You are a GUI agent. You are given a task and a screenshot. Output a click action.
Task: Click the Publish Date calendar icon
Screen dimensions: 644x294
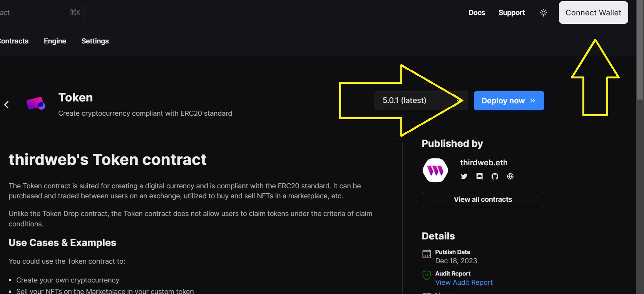pyautogui.click(x=427, y=254)
